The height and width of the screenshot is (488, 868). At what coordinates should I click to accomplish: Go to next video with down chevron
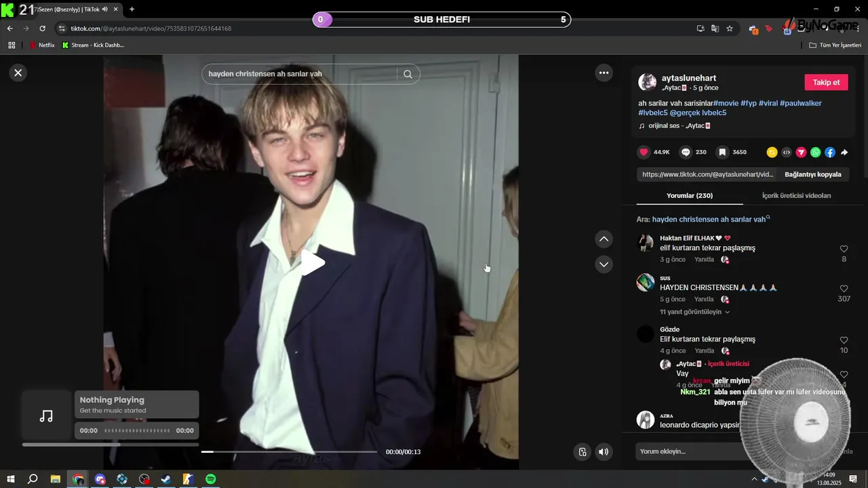point(604,264)
